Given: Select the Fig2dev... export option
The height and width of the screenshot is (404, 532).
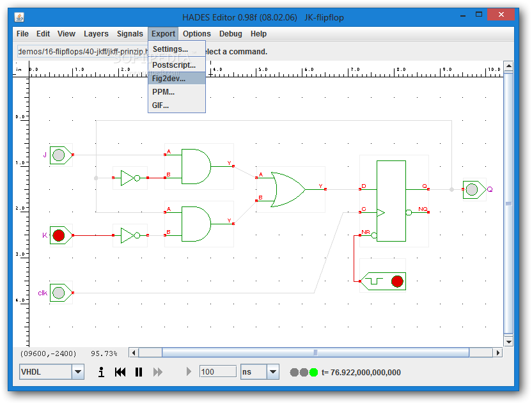Looking at the screenshot, I should 176,79.
